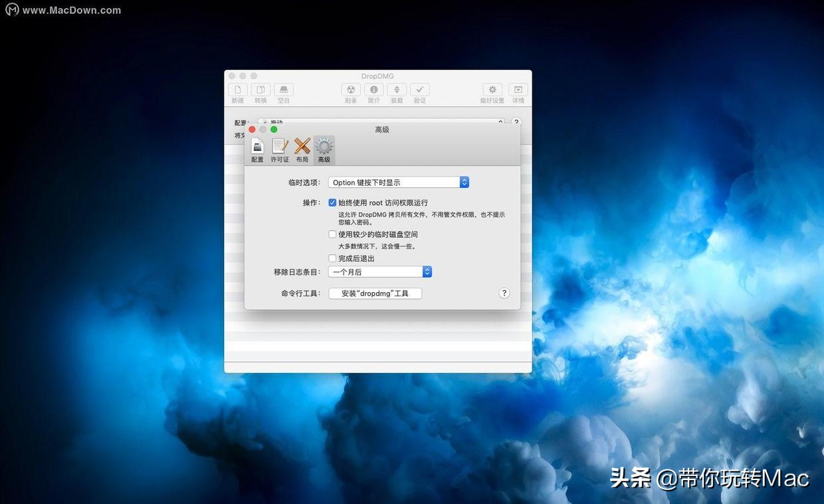Switch to the 配置 preferences tab

click(x=257, y=149)
